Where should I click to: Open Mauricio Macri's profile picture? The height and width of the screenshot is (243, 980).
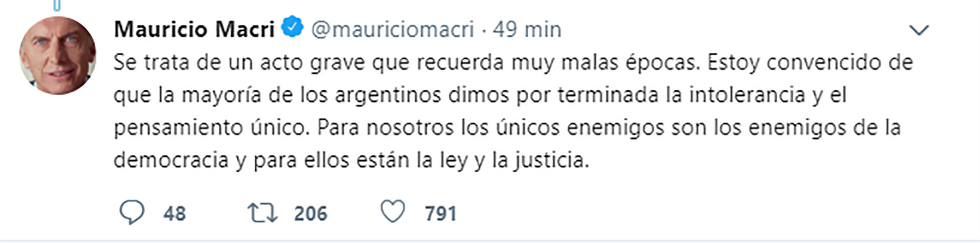coord(58,55)
